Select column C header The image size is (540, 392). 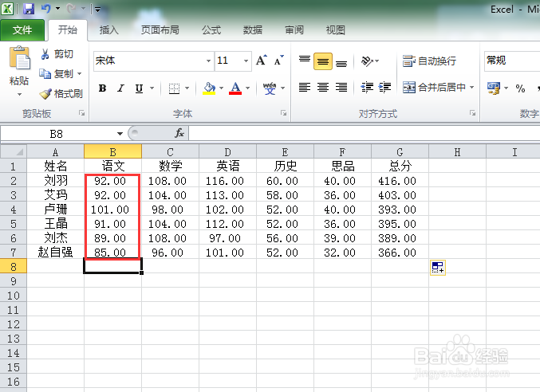[x=170, y=151]
